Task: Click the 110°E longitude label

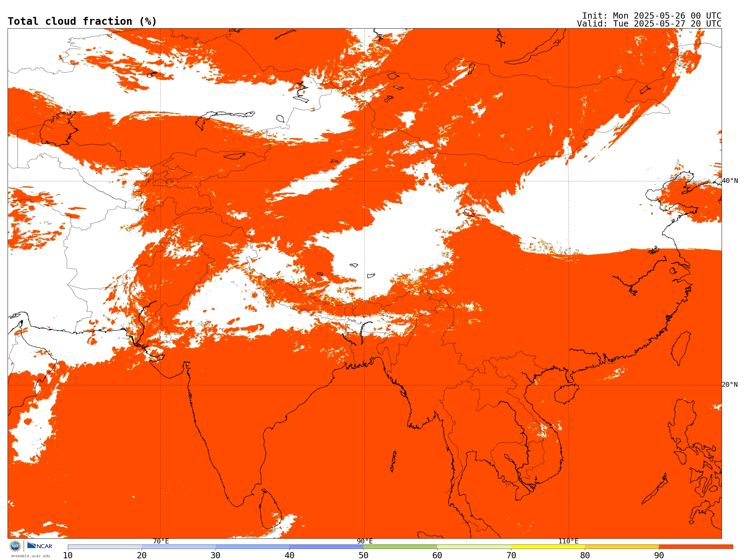Action: coord(568,541)
